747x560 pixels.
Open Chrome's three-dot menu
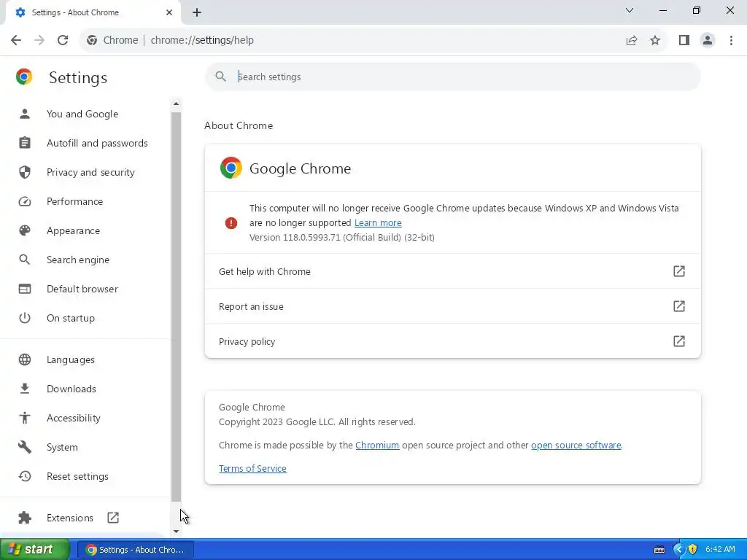pyautogui.click(x=731, y=40)
